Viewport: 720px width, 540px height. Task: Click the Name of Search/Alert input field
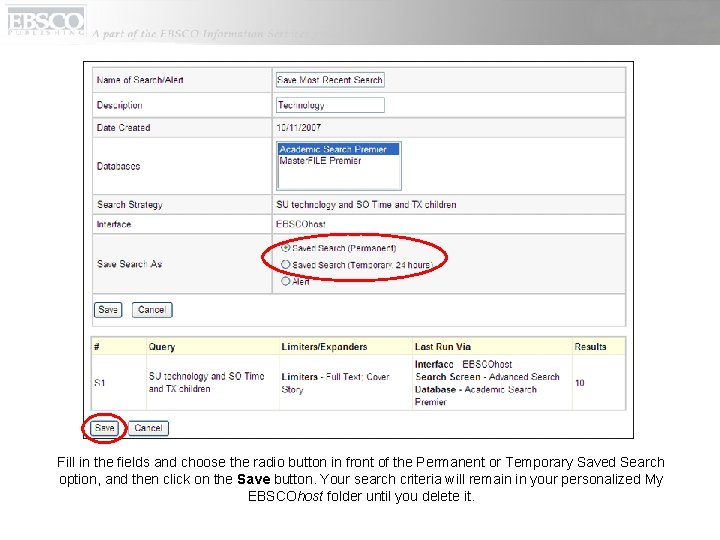click(x=330, y=80)
